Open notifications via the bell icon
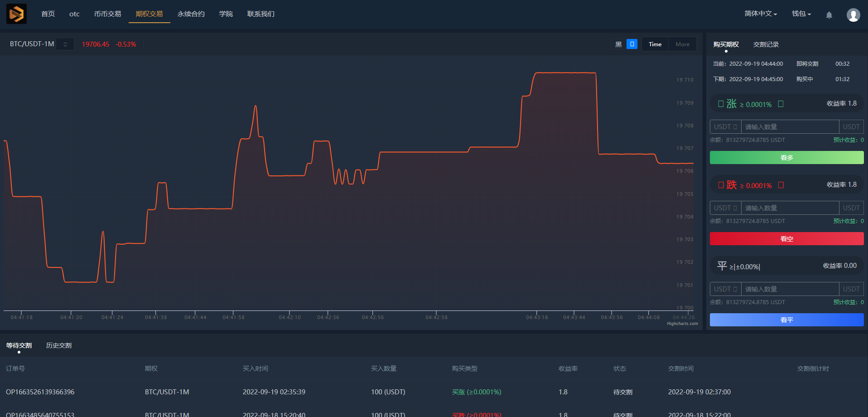868x417 pixels. [x=829, y=15]
